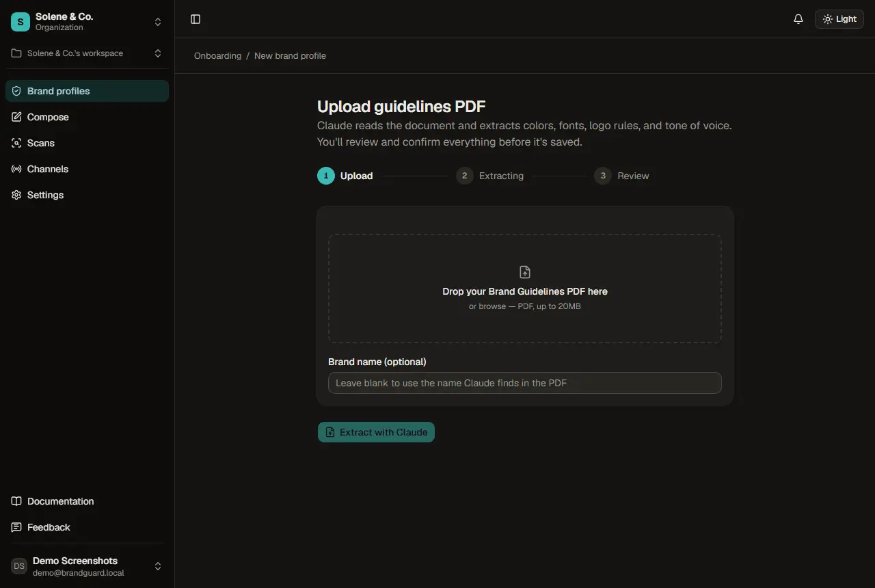Click Drop your Brand Guidelines PDF here
The image size is (875, 588).
click(525, 291)
